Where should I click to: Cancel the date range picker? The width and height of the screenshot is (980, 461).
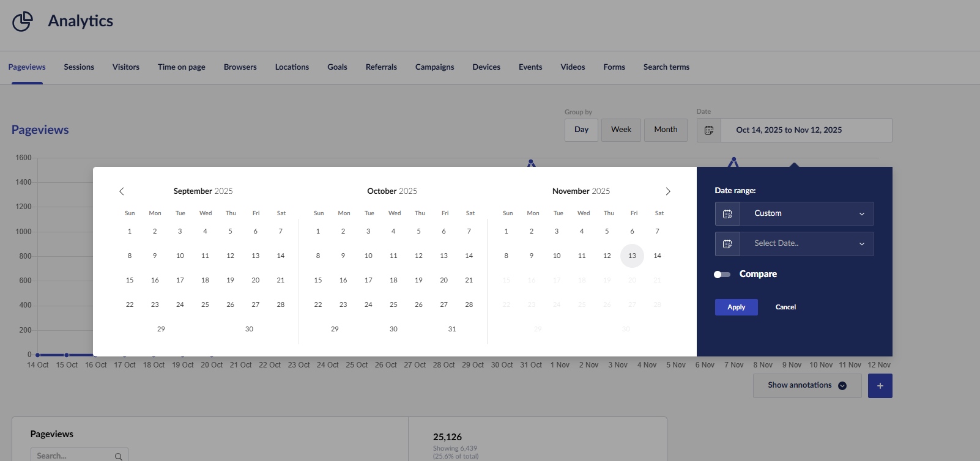[785, 307]
